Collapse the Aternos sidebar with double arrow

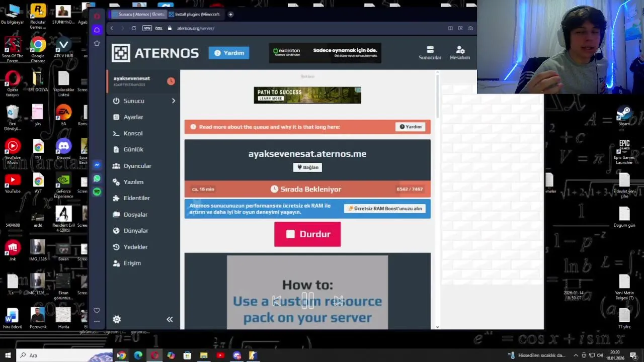(170, 319)
